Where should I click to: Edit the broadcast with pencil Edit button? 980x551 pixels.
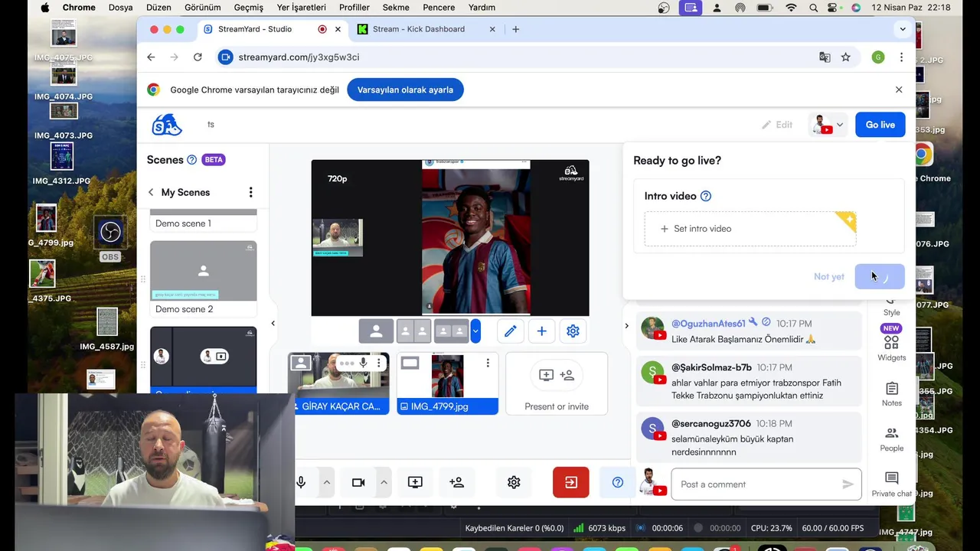click(777, 125)
